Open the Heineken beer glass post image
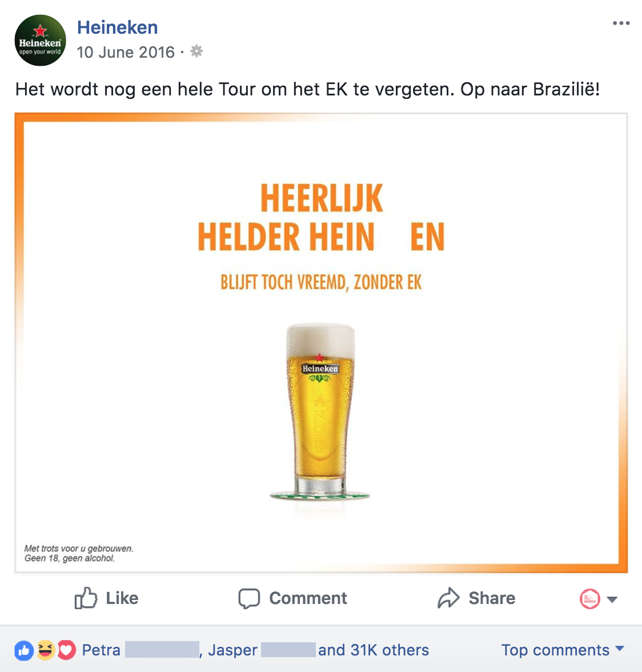This screenshot has width=642, height=672. point(321,343)
